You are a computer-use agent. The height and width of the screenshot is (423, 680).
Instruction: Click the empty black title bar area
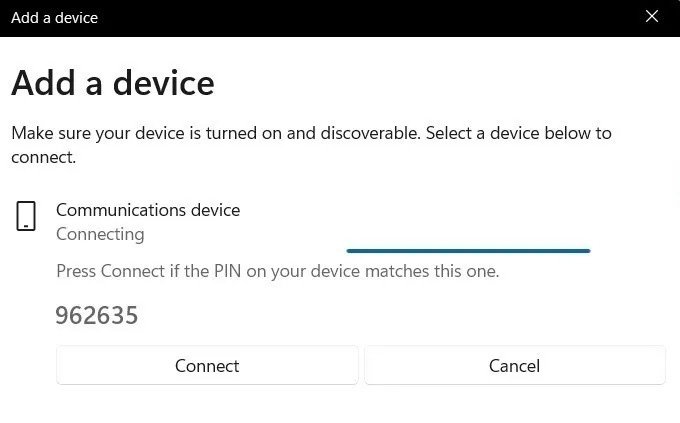point(369,18)
